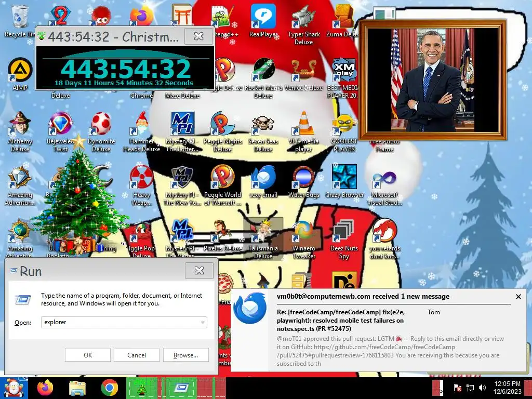The width and height of the screenshot is (532, 399).
Task: Open Seven Seas Deluxe shortcut
Action: pyautogui.click(x=263, y=131)
